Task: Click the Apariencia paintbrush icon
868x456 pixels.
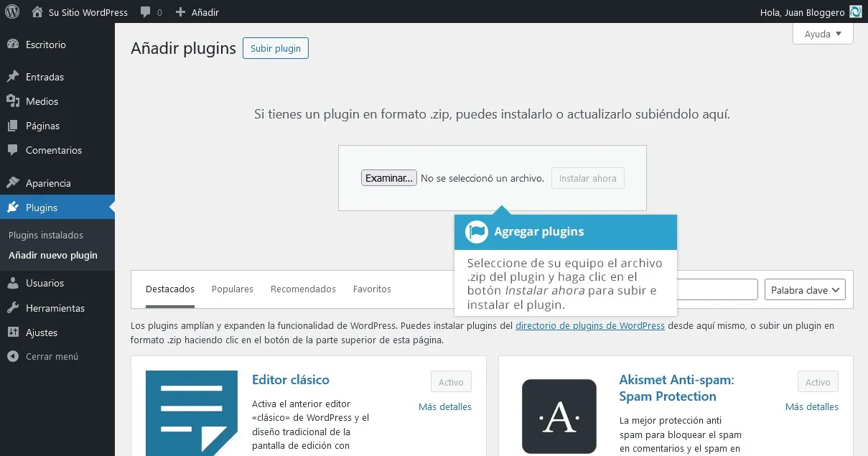Action: [x=13, y=183]
